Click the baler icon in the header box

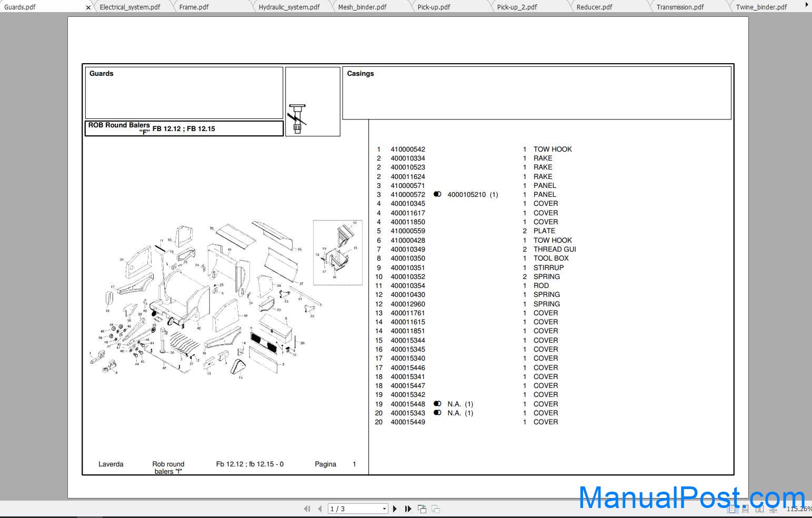297,119
